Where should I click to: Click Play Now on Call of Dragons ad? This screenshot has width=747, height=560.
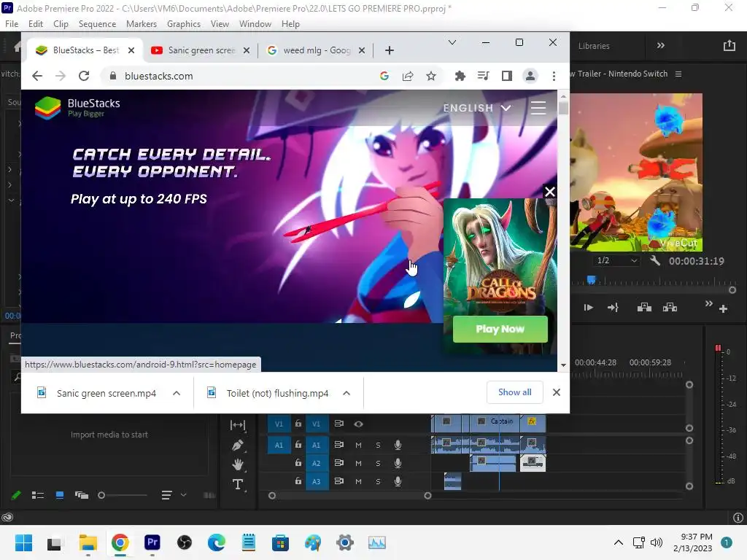[x=500, y=329]
